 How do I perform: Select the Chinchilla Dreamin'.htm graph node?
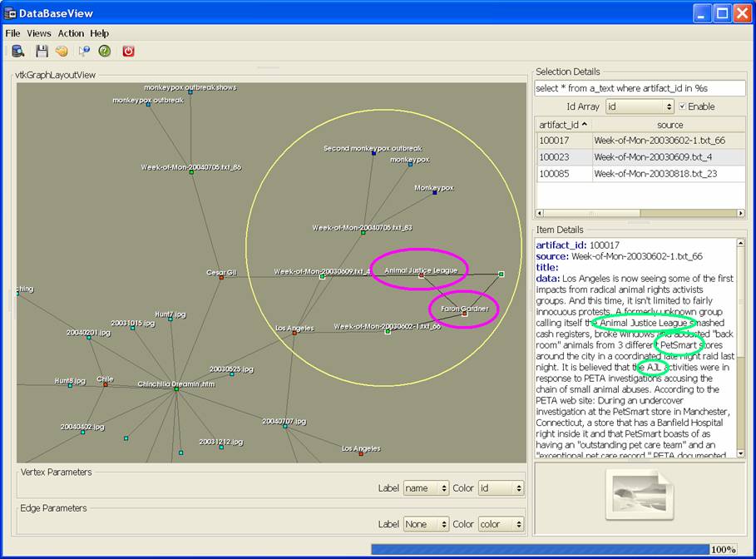pyautogui.click(x=176, y=389)
